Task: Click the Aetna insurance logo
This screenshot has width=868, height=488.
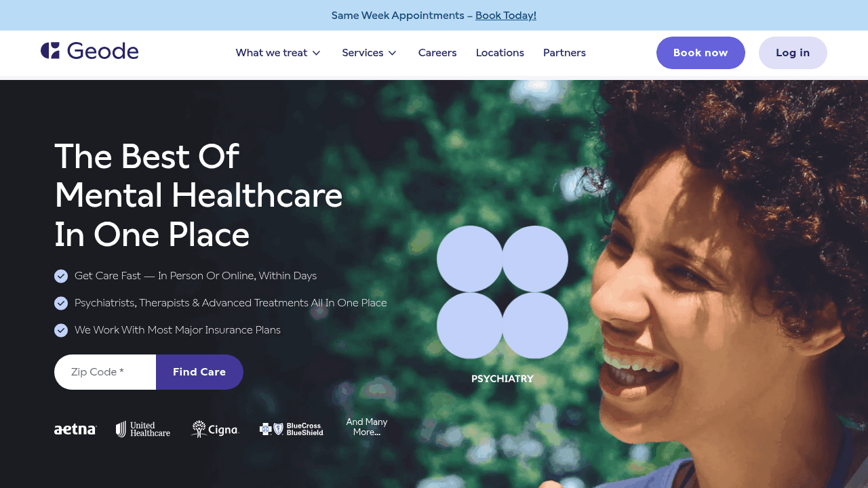Action: (75, 429)
